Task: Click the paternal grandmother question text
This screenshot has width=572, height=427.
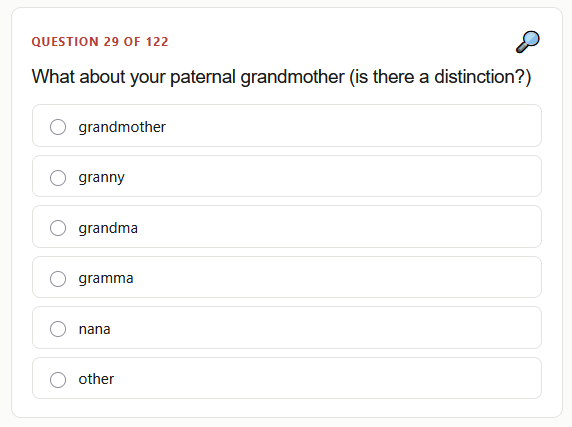Action: coord(281,77)
